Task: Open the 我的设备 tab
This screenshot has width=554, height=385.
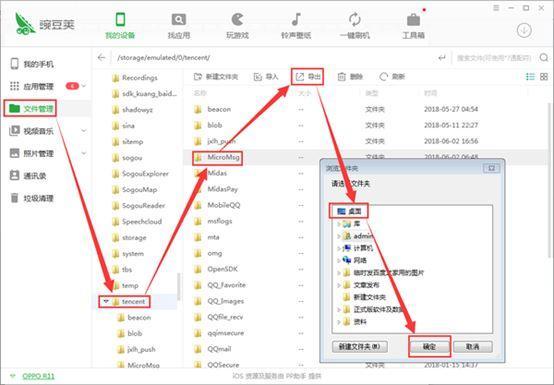Action: 120,25
